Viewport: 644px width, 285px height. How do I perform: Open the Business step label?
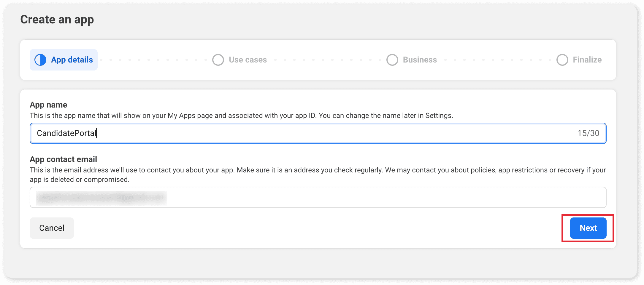[420, 60]
